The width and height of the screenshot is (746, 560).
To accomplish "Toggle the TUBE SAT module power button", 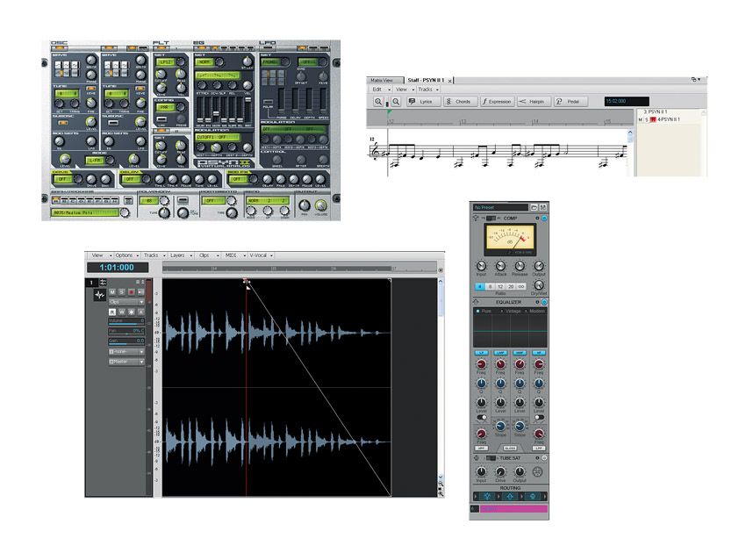I will pyautogui.click(x=544, y=458).
